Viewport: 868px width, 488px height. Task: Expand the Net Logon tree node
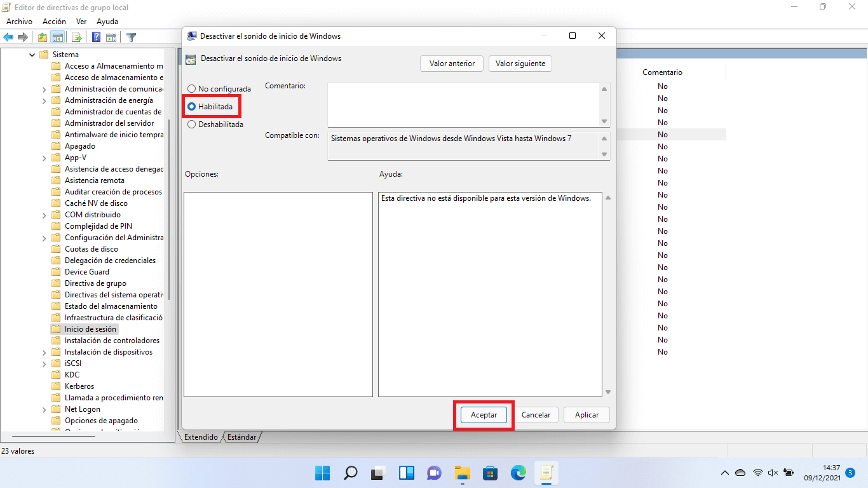tap(44, 409)
